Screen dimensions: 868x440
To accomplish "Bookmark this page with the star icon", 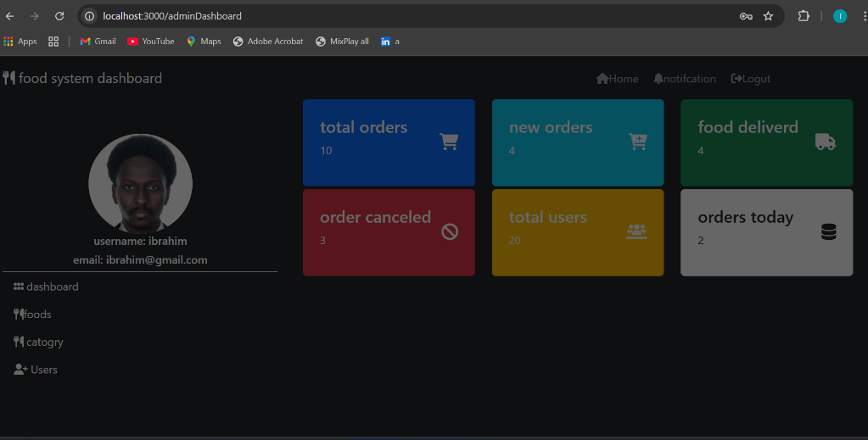I will point(768,16).
